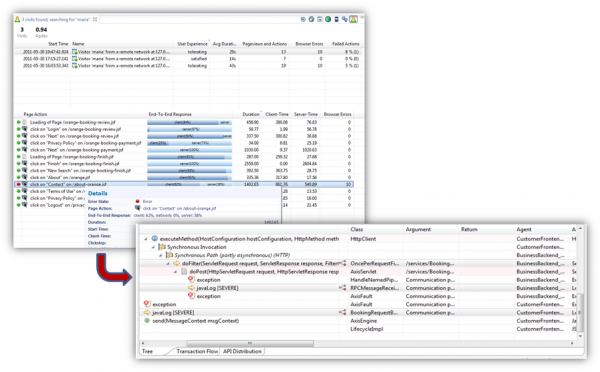Click mouse-click icon of "Login" action row
This screenshot has width=600, height=372.
(x=24, y=129)
